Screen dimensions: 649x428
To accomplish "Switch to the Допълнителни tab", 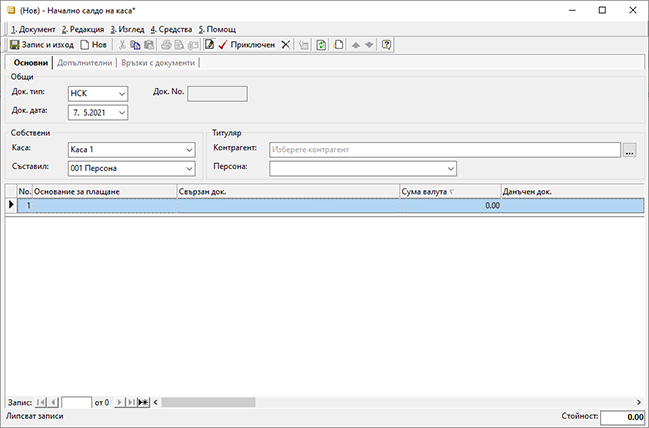I will [84, 63].
